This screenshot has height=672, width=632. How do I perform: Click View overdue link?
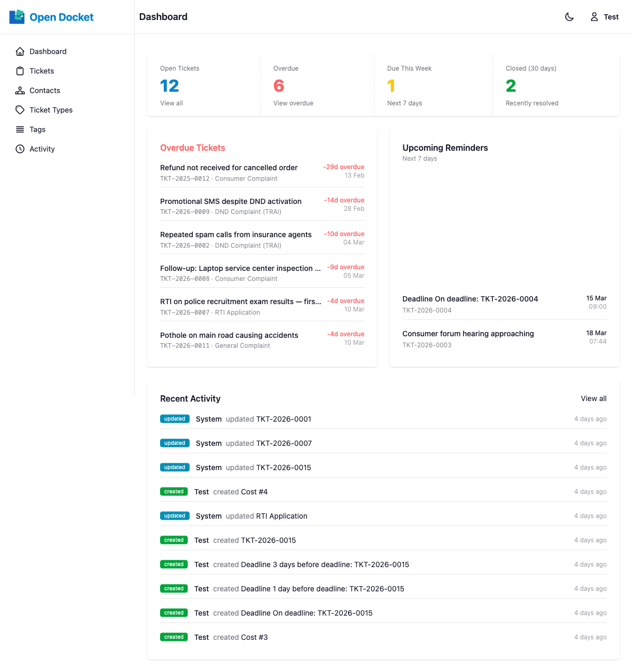click(293, 103)
